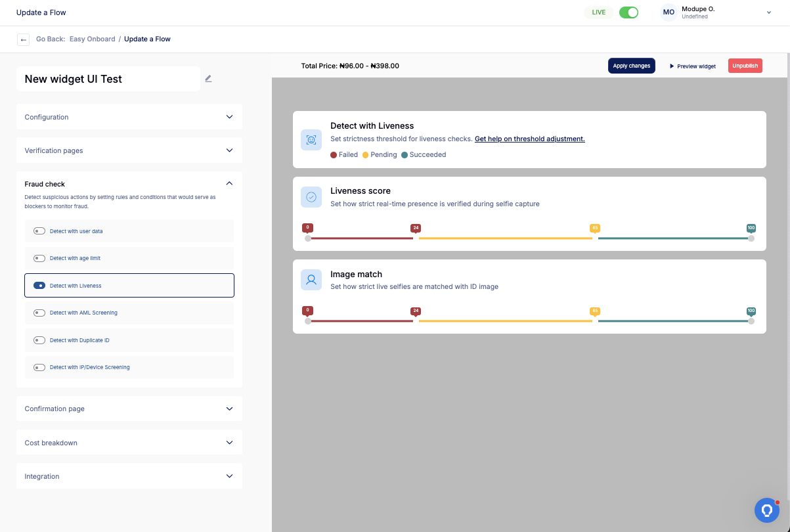Click the LIVE status badge
Screen dimensions: 790x532
tap(599, 12)
